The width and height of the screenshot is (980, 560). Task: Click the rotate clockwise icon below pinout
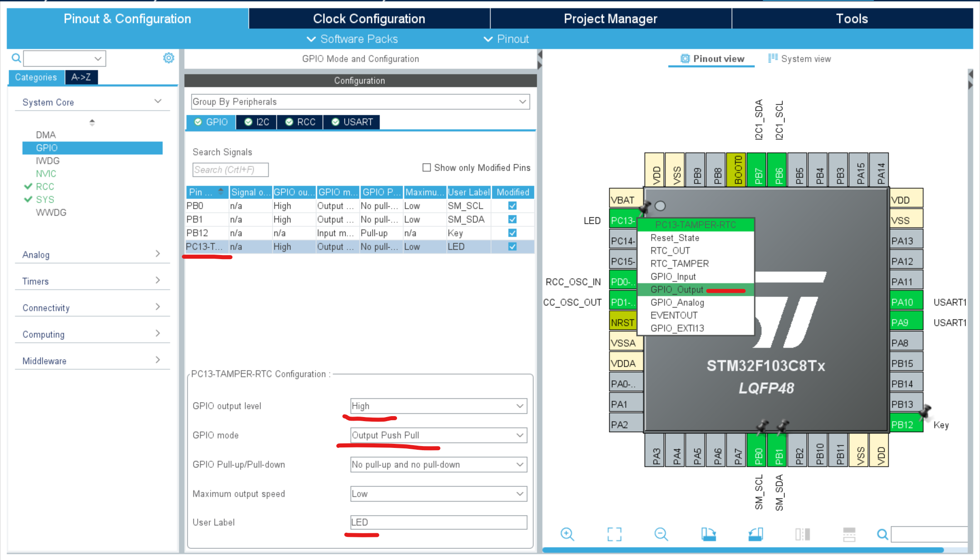[708, 534]
